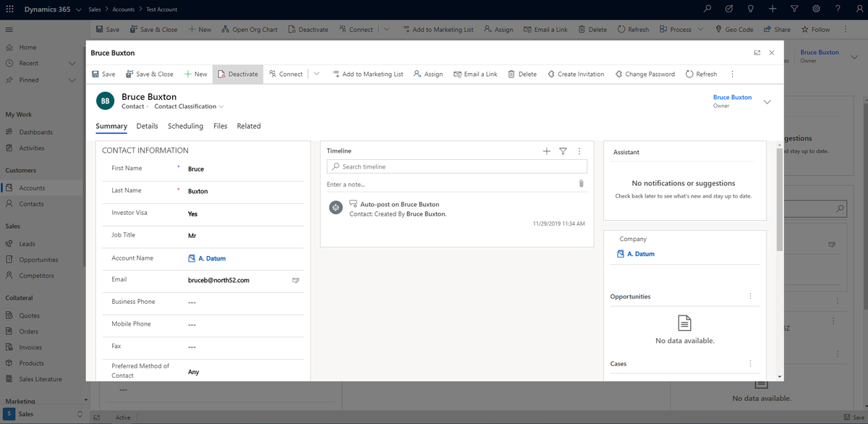The image size is (868, 424).
Task: Click Refresh in the contact dialog toolbar
Action: click(701, 74)
